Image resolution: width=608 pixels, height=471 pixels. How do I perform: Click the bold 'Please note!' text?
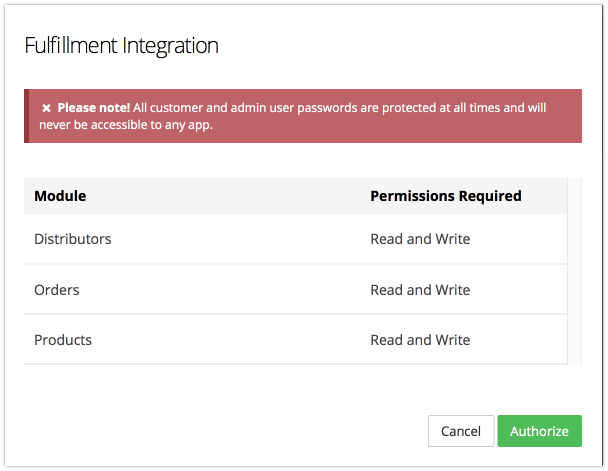tap(93, 107)
